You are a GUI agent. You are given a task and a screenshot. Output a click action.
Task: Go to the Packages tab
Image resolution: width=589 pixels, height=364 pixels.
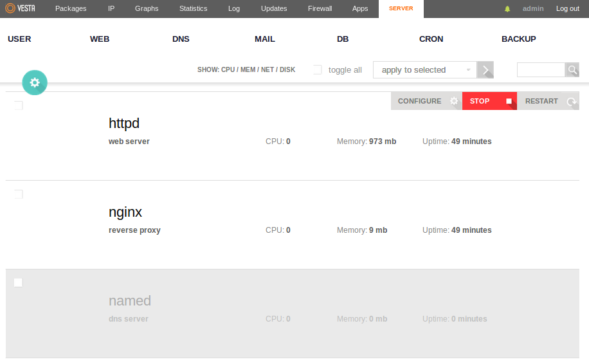(71, 9)
